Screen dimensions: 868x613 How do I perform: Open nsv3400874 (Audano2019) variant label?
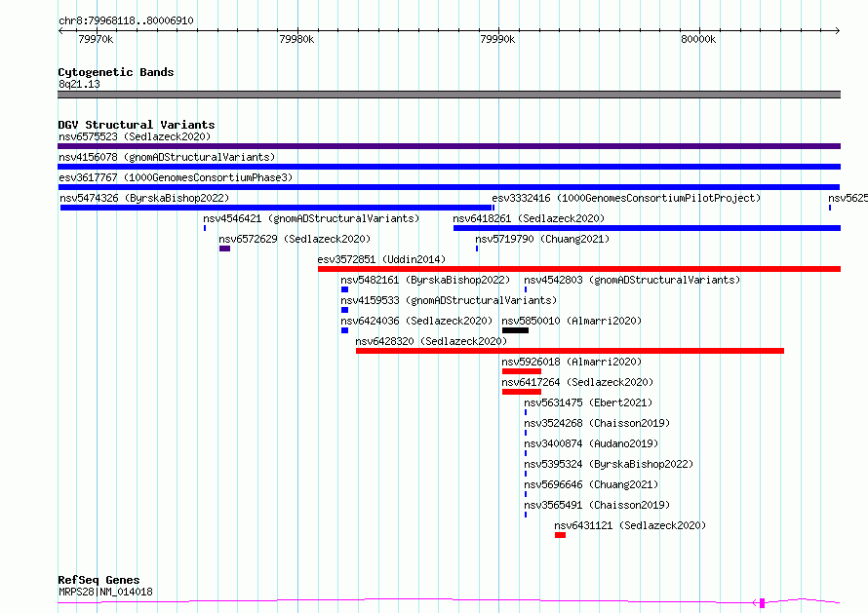tap(591, 443)
